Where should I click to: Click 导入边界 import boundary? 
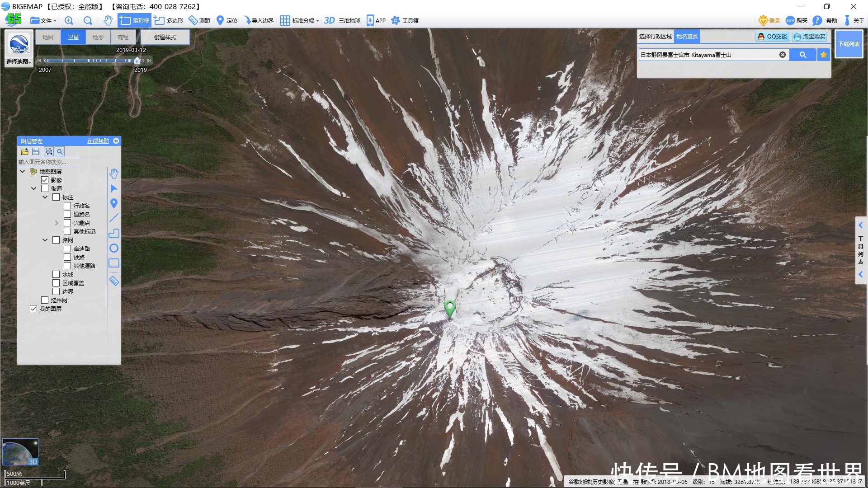[259, 20]
